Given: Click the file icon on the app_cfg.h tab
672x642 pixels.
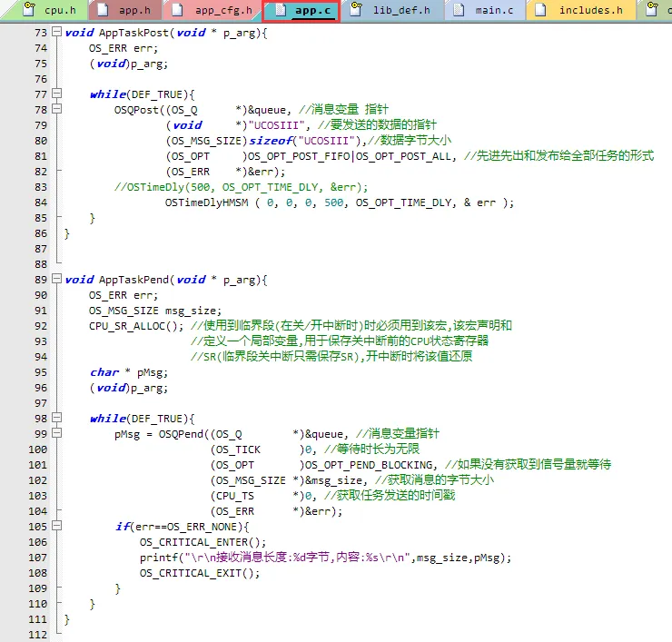Looking at the screenshot, I should point(177,11).
